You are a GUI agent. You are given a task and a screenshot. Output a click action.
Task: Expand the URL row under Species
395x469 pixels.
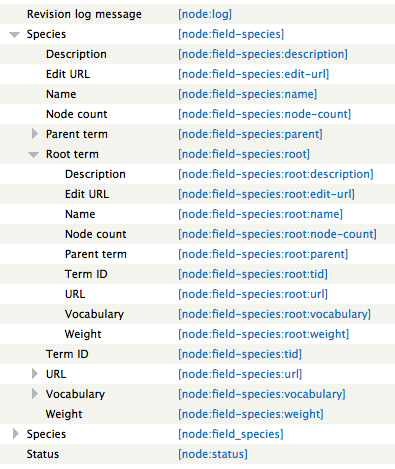click(34, 374)
